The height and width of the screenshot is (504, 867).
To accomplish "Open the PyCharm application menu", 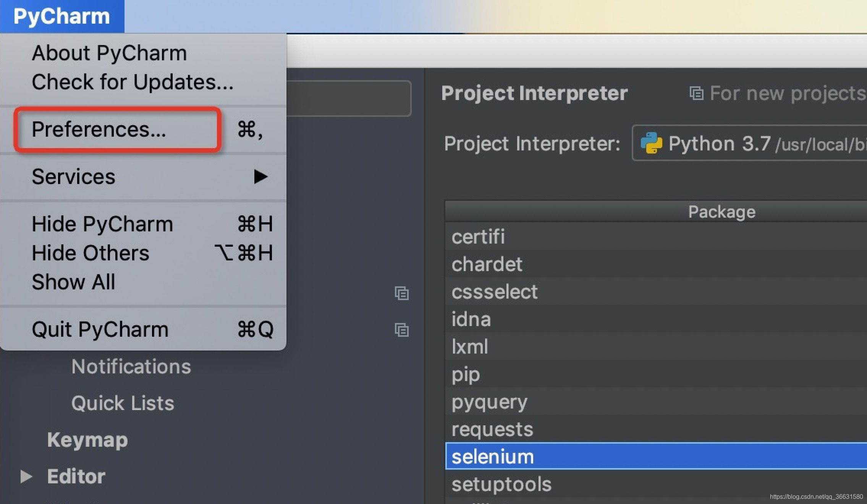I will (61, 15).
